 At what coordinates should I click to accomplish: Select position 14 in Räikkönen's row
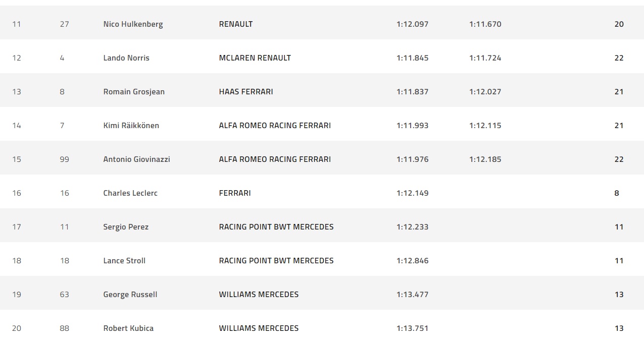pyautogui.click(x=17, y=126)
